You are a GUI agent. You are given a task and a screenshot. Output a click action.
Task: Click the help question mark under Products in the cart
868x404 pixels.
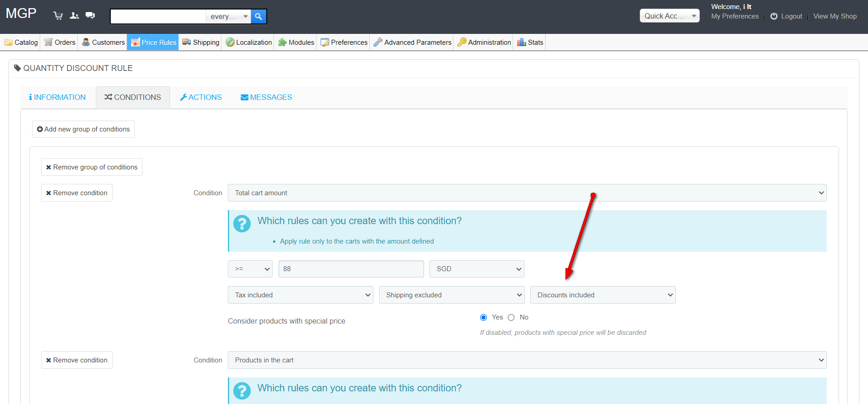click(242, 390)
